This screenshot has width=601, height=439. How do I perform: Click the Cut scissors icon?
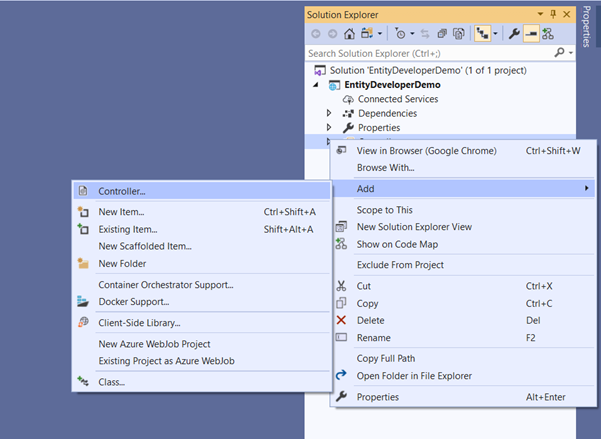click(341, 286)
